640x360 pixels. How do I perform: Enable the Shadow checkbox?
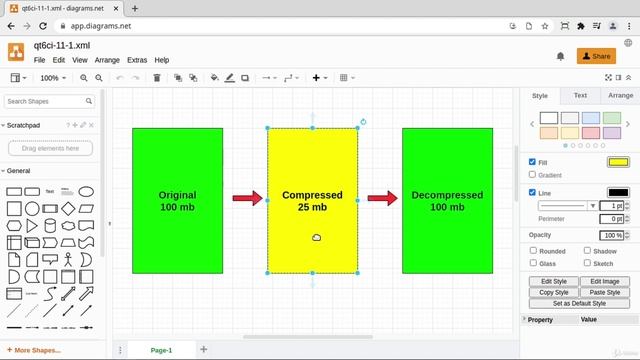click(x=587, y=250)
